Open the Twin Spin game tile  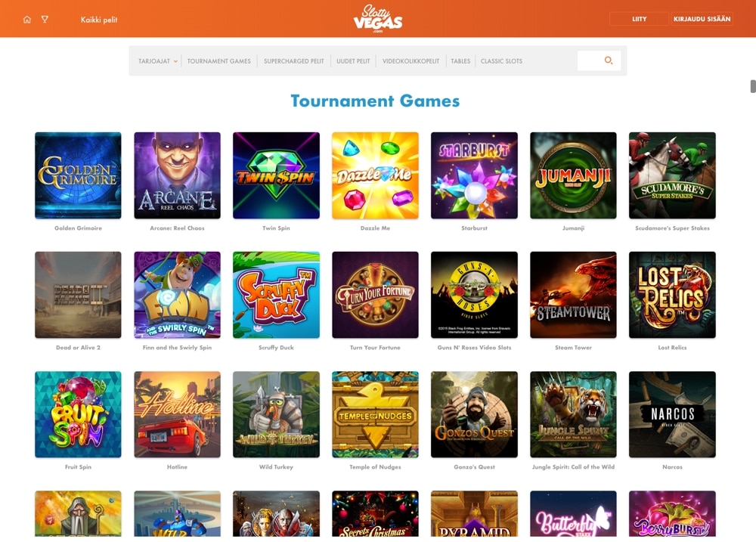[276, 175]
